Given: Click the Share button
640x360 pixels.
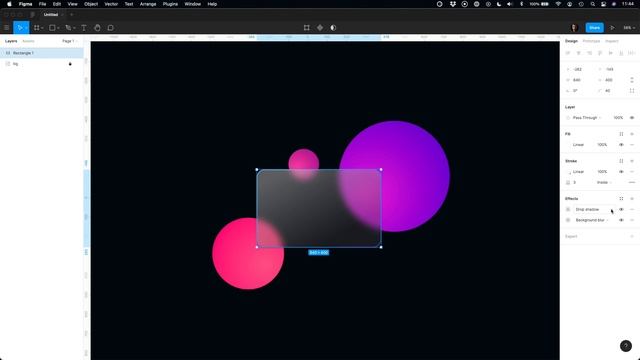Looking at the screenshot, I should point(594,28).
